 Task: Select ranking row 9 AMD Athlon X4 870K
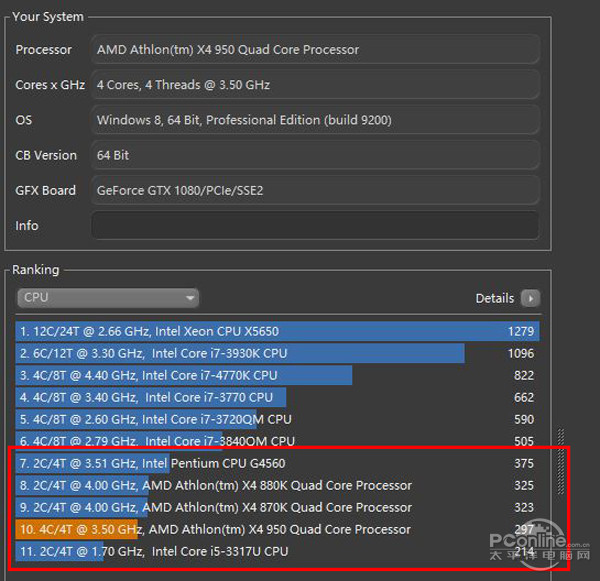pos(277,508)
